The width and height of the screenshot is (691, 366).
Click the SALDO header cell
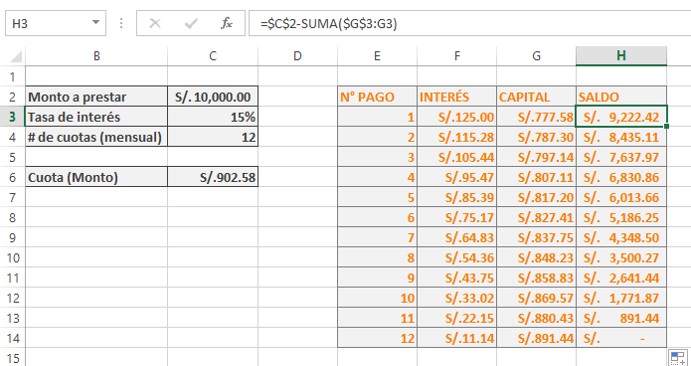point(621,97)
